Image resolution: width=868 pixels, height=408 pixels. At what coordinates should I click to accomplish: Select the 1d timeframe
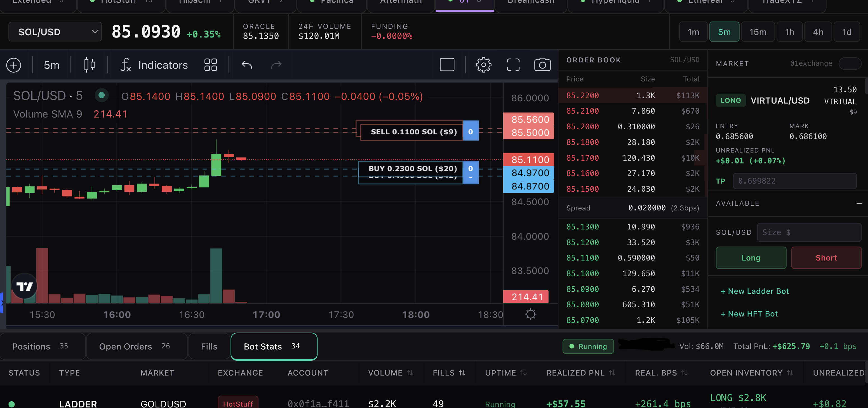[847, 32]
